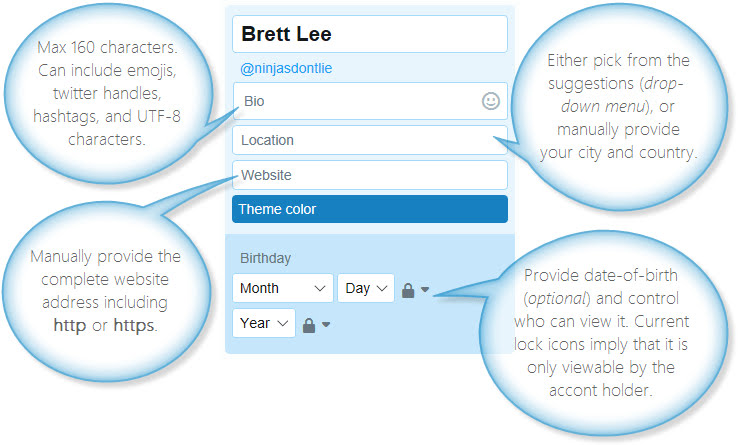Expand visibility arrow next to year lock
Image resolution: width=738 pixels, height=445 pixels.
coord(326,324)
